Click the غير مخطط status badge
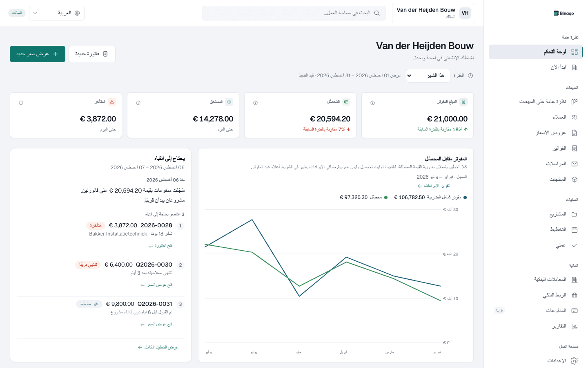The height and width of the screenshot is (368, 588). click(x=89, y=304)
